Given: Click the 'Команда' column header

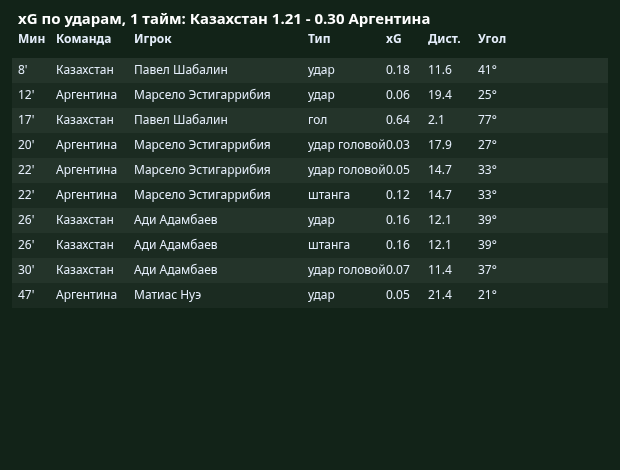Looking at the screenshot, I should pos(83,39).
